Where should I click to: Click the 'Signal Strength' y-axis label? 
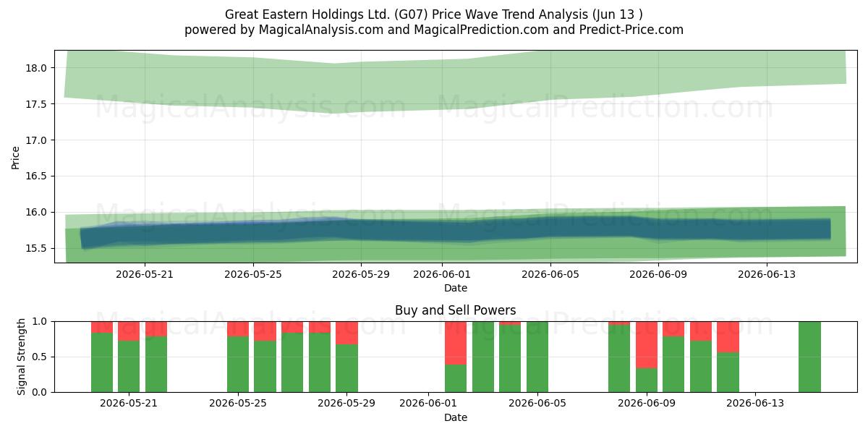22,357
